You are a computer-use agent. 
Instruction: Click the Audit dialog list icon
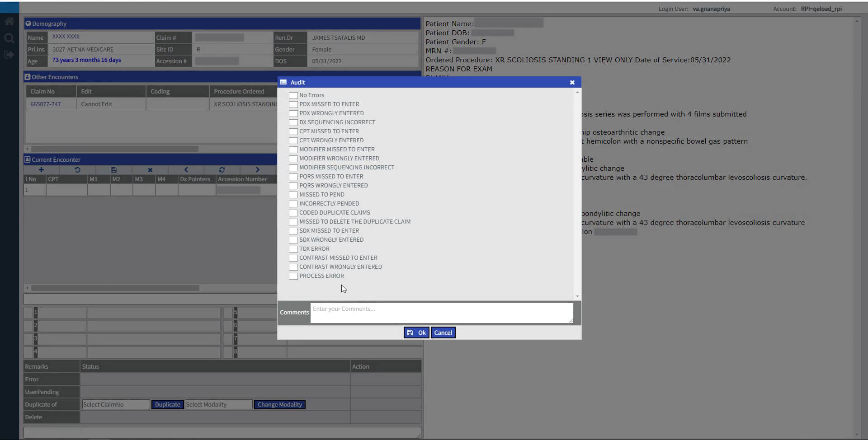pos(283,82)
